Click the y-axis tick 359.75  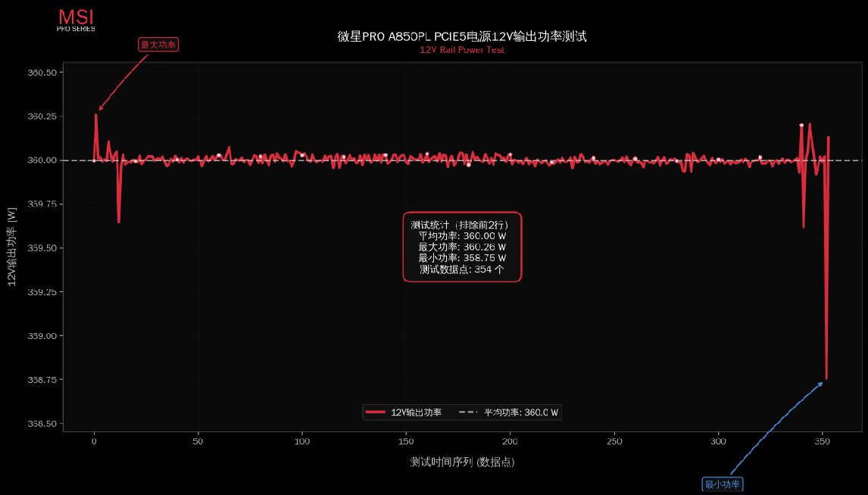click(42, 204)
